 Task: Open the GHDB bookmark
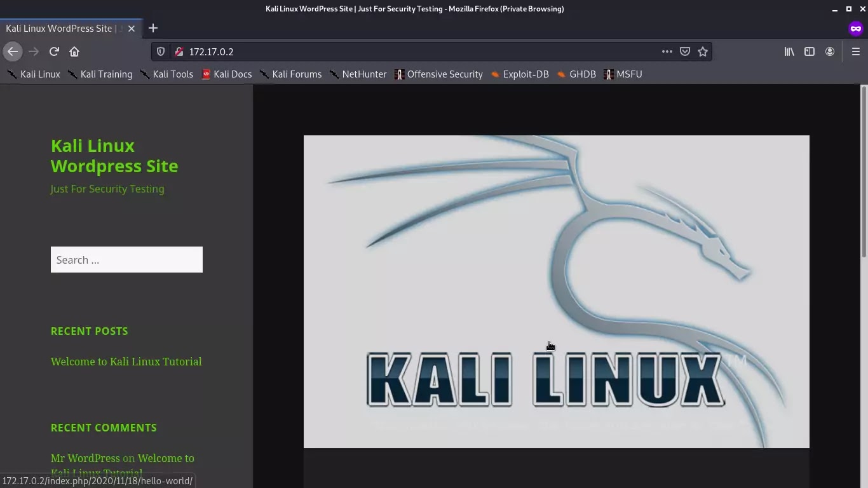click(x=576, y=74)
